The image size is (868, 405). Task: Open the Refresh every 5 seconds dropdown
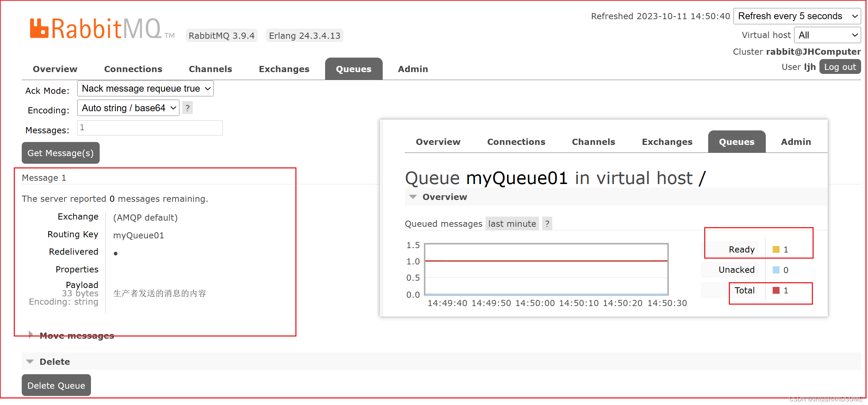tap(797, 16)
